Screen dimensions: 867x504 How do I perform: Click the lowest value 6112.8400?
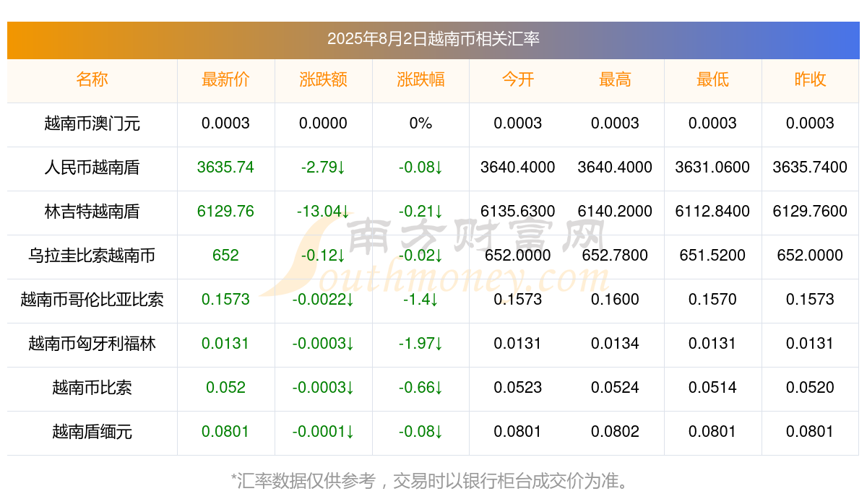click(712, 212)
